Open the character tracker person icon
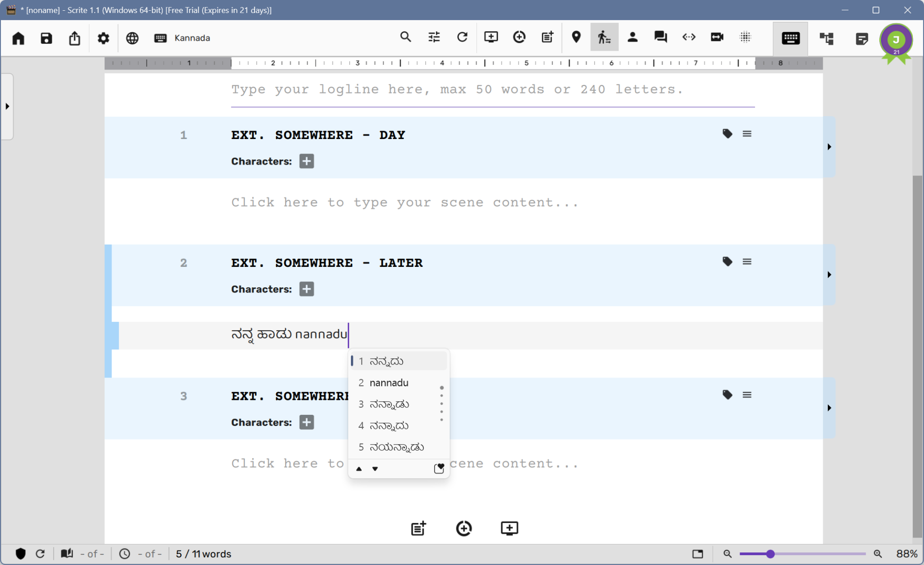This screenshot has height=565, width=924. [x=633, y=37]
